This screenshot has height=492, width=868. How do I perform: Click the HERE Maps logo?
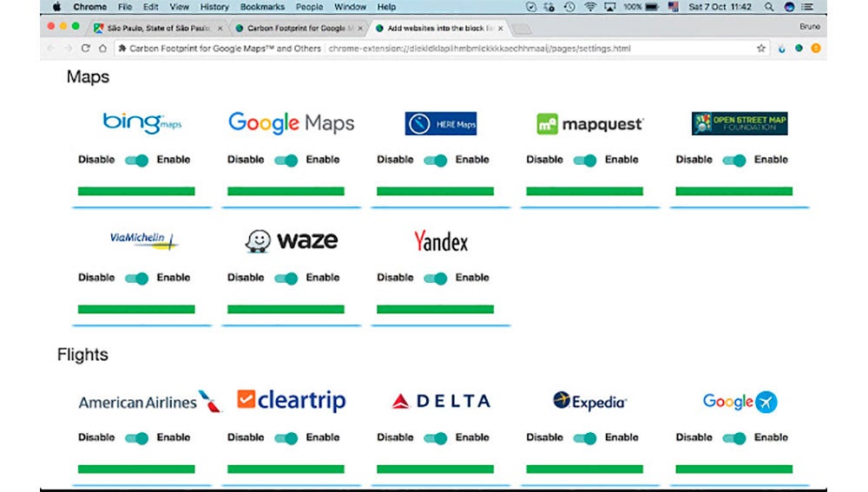pyautogui.click(x=441, y=123)
